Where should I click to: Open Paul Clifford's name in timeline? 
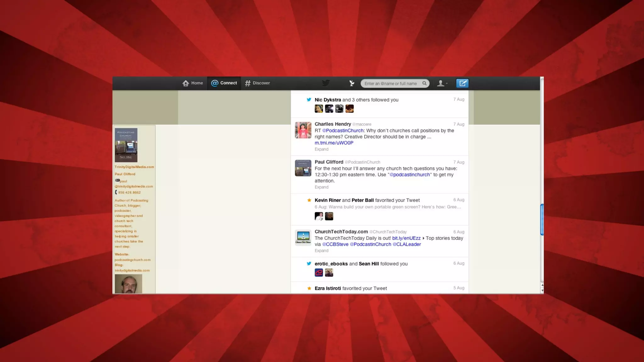(x=329, y=162)
